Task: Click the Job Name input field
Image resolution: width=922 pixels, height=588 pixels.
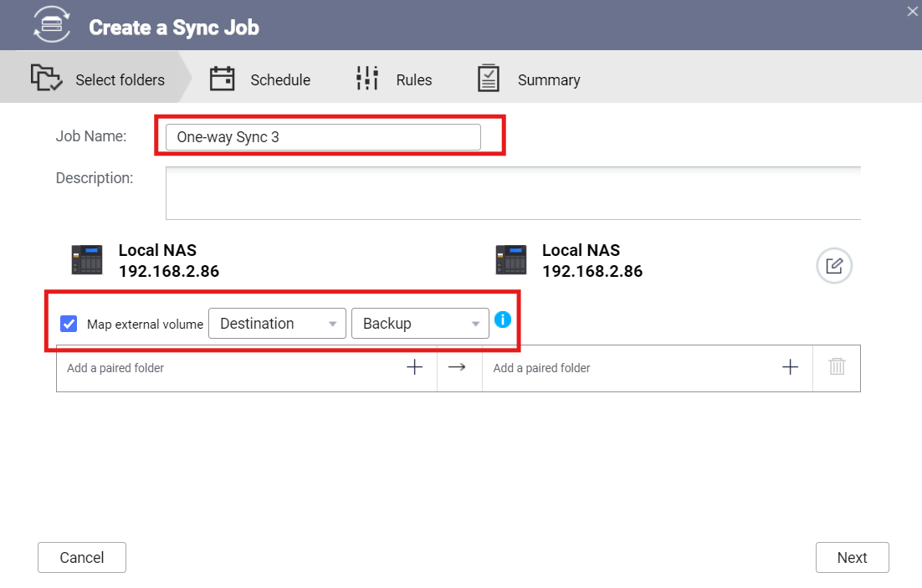Action: (x=323, y=137)
